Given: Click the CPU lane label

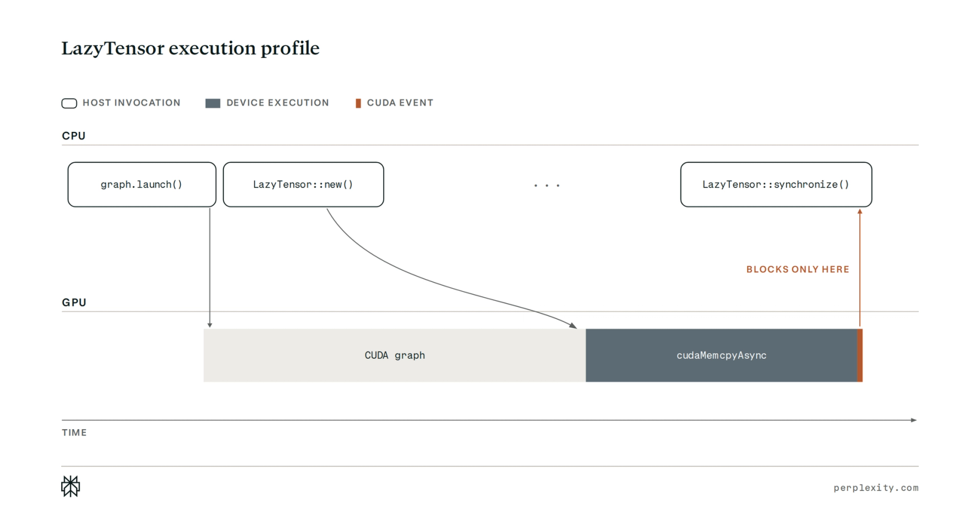Looking at the screenshot, I should [x=73, y=136].
